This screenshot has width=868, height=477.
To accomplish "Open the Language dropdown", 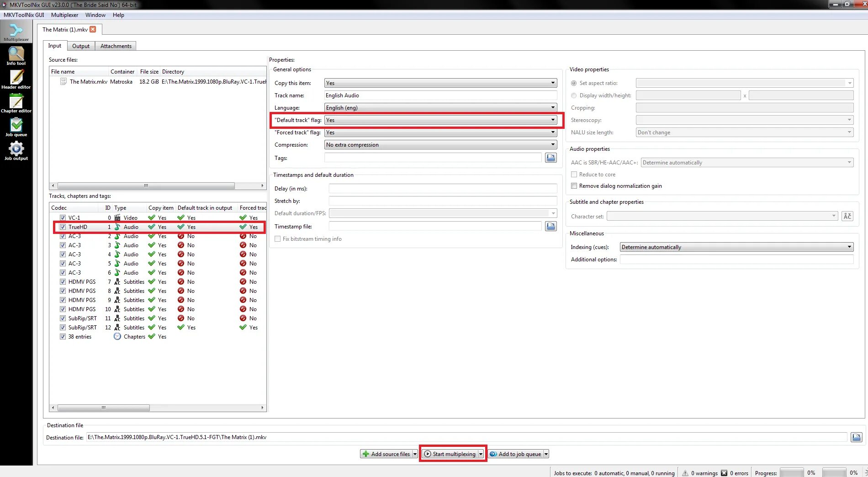I will 440,107.
